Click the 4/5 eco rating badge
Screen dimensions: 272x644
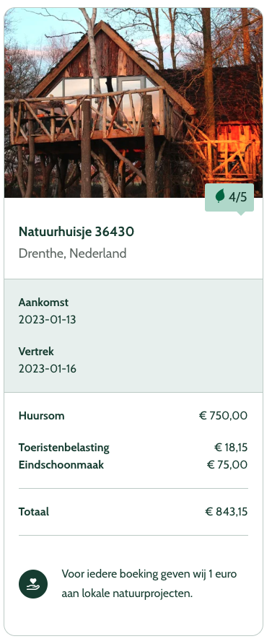coord(229,198)
